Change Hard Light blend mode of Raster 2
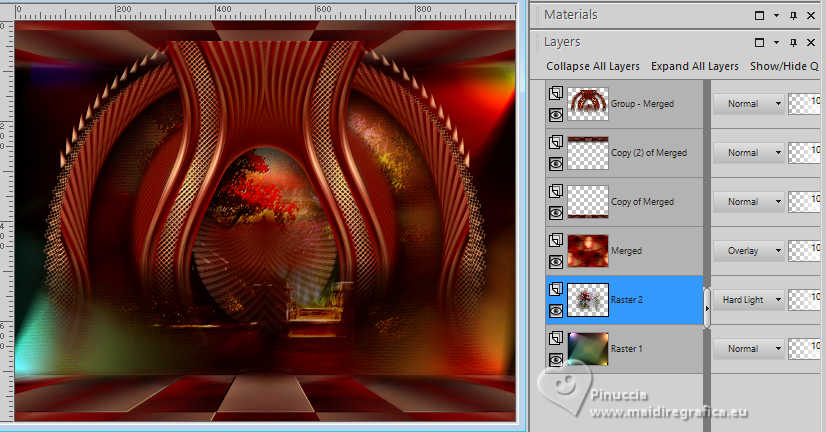 coord(749,300)
